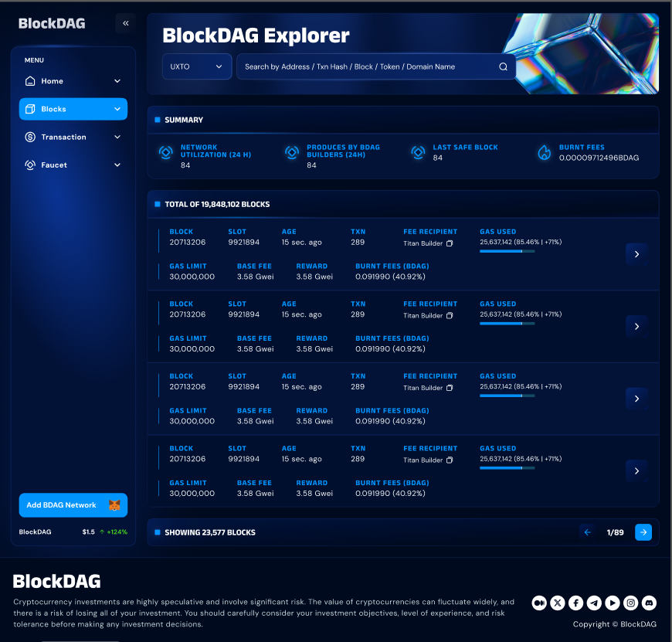Open the Telegram social link
The height and width of the screenshot is (642, 672).
594,603
